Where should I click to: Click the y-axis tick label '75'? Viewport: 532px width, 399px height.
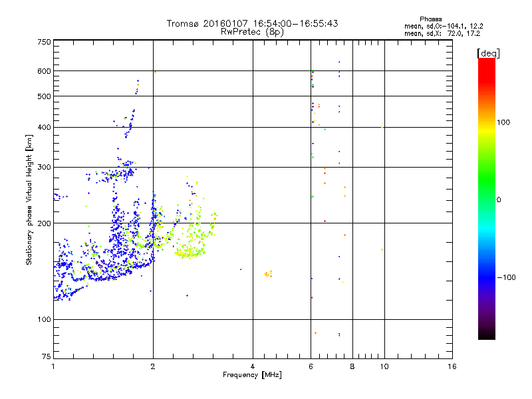pos(47,356)
